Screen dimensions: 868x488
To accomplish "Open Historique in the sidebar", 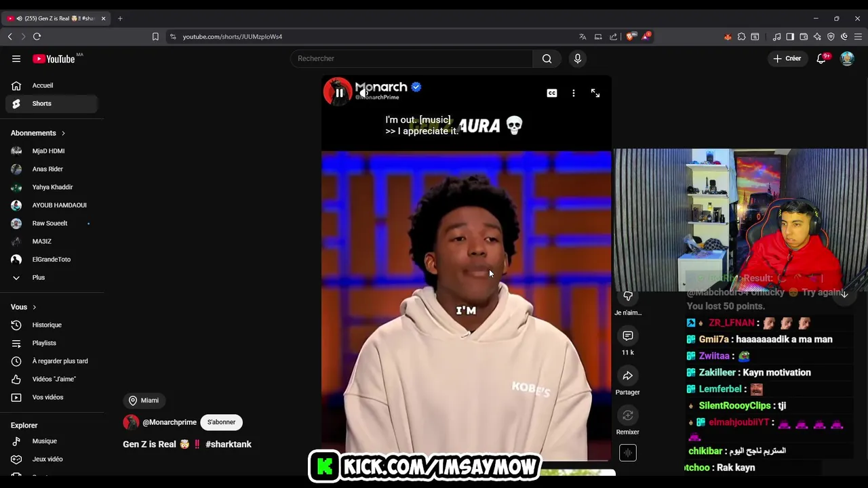I will pyautogui.click(x=52, y=325).
